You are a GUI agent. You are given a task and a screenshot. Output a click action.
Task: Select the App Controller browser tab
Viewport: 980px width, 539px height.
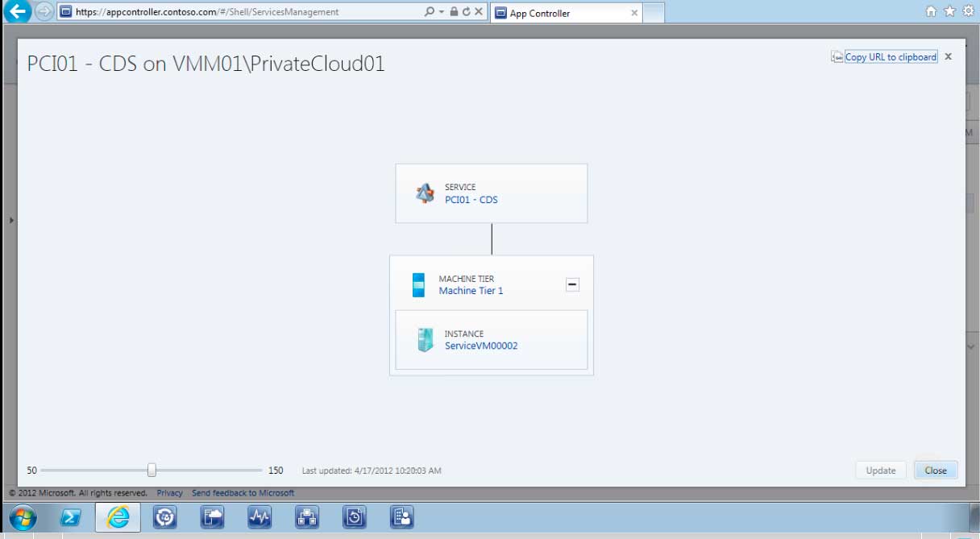(x=566, y=13)
